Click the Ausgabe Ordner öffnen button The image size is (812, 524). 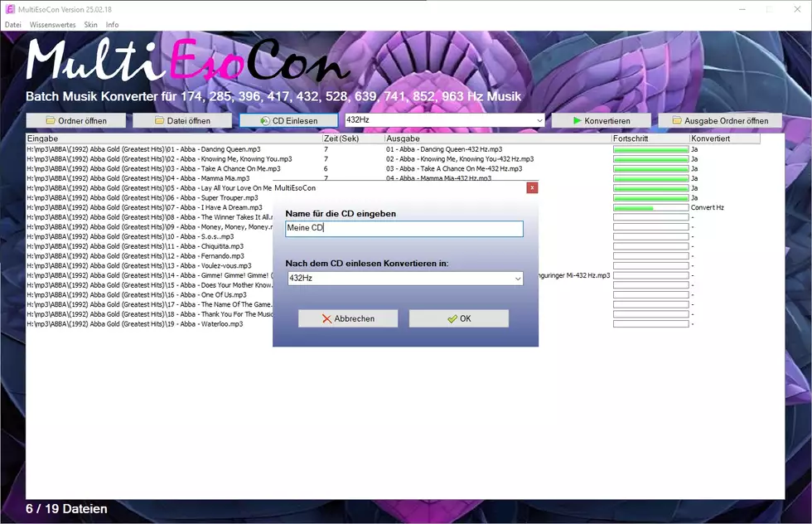tap(720, 120)
